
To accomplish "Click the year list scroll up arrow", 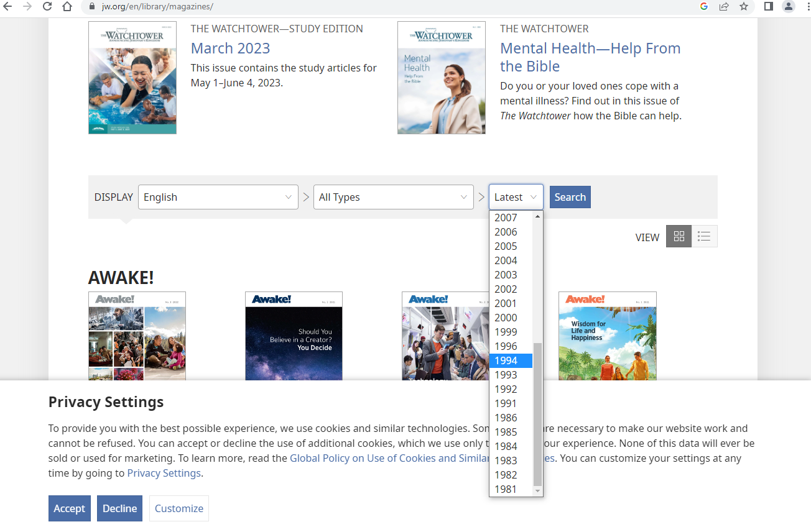I will click(538, 216).
